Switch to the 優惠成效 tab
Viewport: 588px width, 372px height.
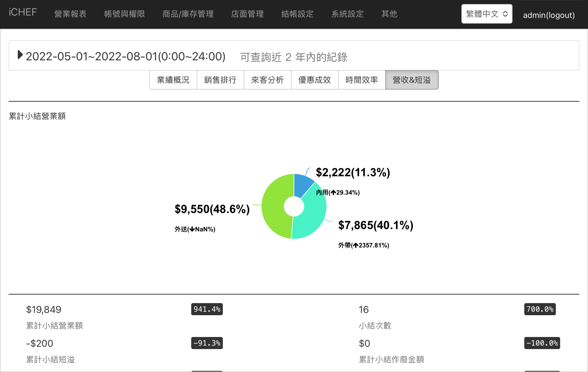click(x=314, y=80)
